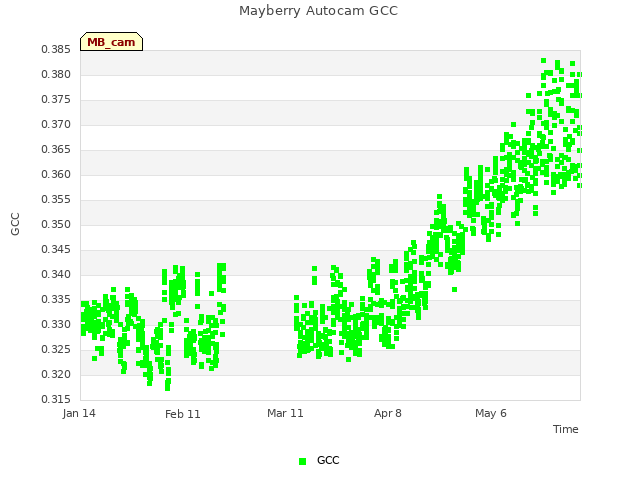
Task: Click the 0.365 y-axis tick label
Action: coord(56,149)
